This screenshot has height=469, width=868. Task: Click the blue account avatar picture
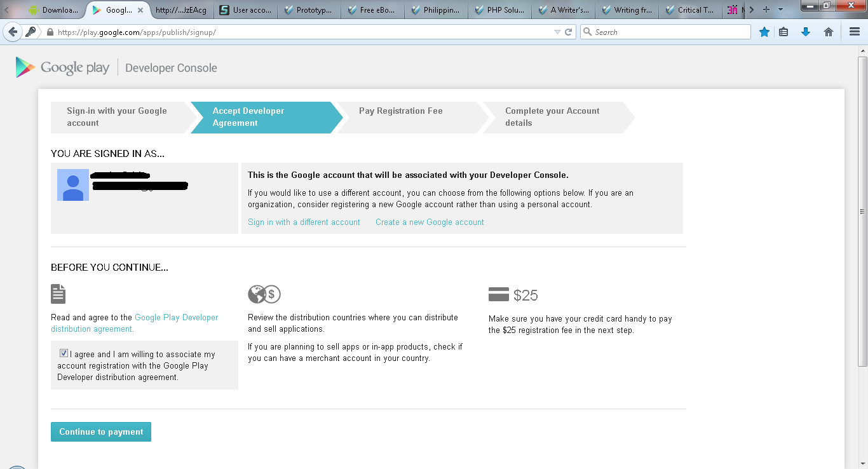(x=73, y=185)
